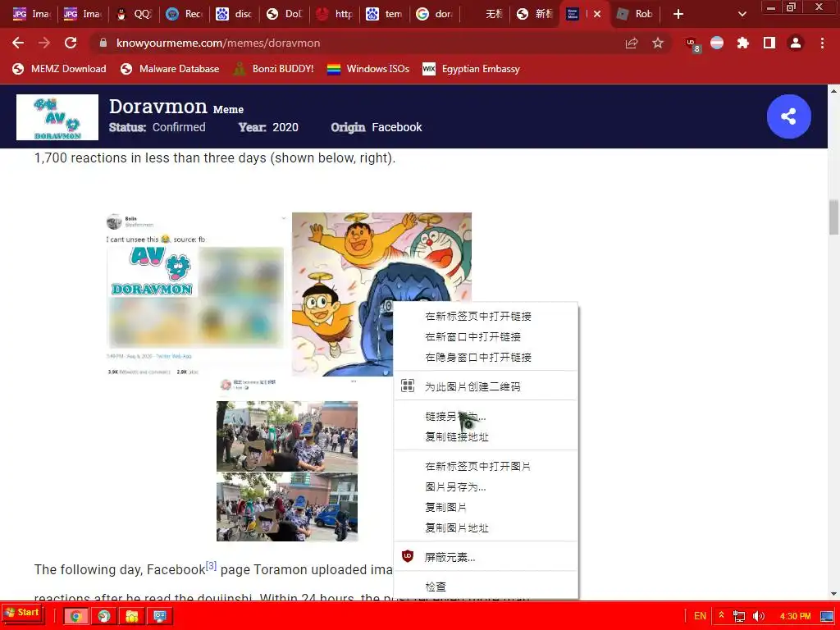Open the Extensions puzzle piece menu

(742, 43)
